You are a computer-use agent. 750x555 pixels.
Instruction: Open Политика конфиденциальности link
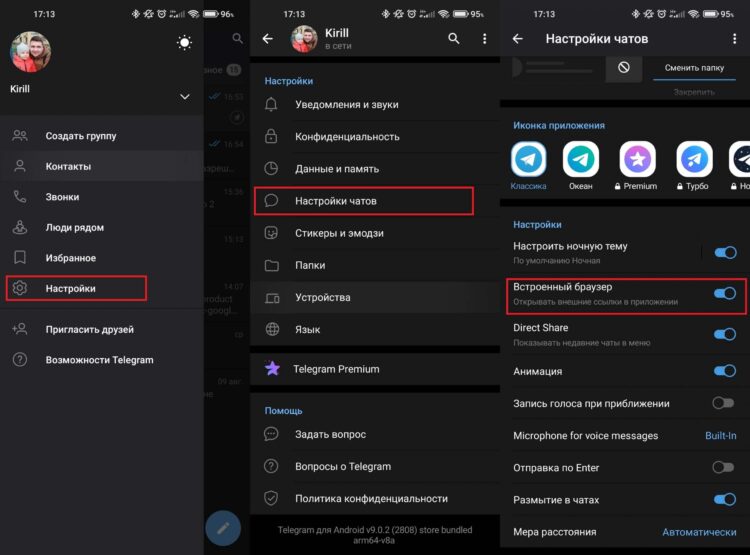(x=371, y=498)
